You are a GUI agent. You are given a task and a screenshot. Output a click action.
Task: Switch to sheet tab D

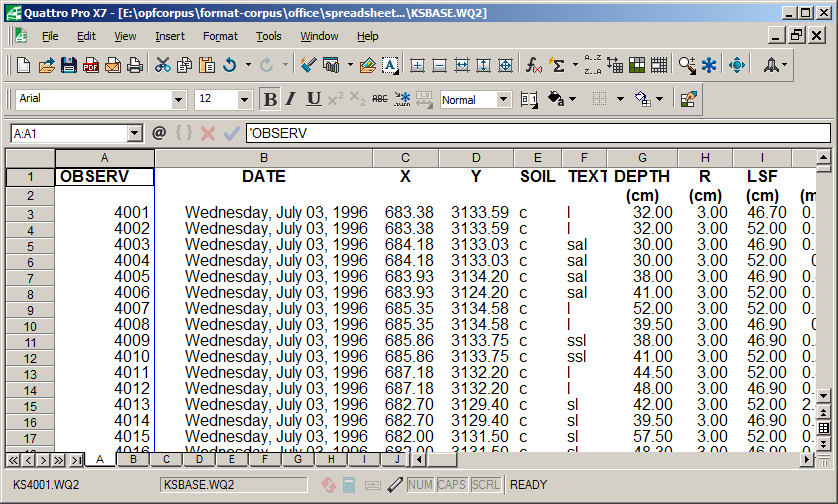199,460
